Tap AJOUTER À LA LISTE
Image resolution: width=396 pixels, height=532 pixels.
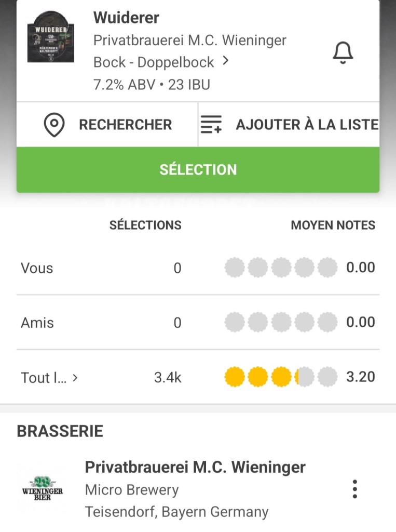(x=307, y=125)
